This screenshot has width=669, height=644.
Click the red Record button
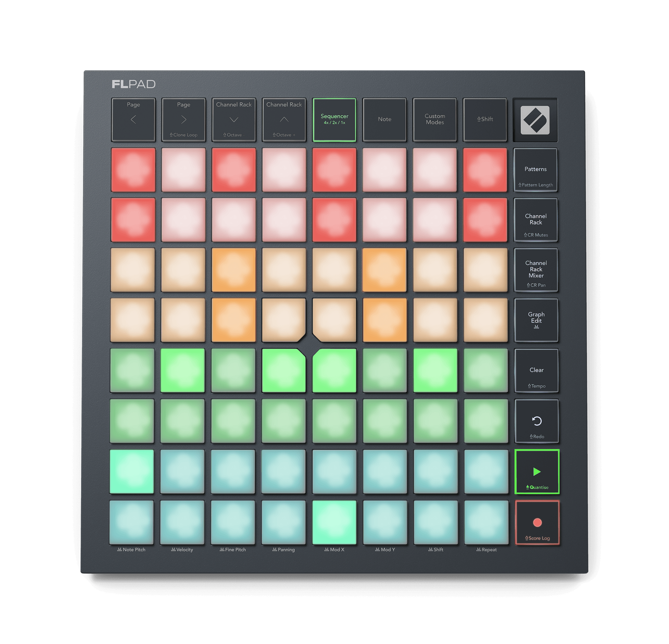(x=537, y=522)
